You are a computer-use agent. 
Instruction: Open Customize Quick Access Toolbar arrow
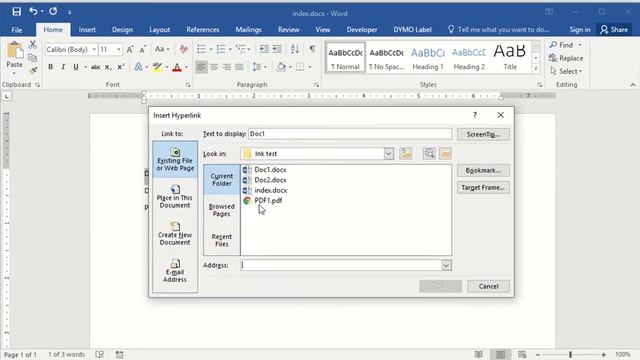click(70, 12)
